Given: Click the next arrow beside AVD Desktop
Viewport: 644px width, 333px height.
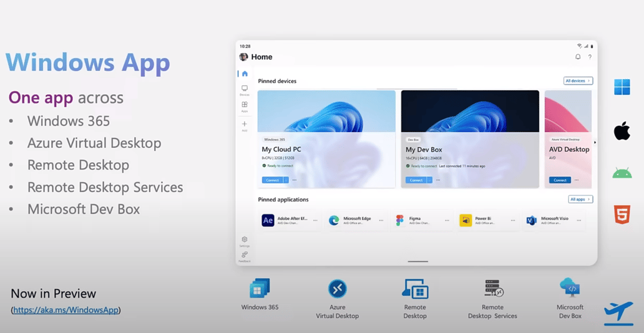Looking at the screenshot, I should click(x=595, y=142).
